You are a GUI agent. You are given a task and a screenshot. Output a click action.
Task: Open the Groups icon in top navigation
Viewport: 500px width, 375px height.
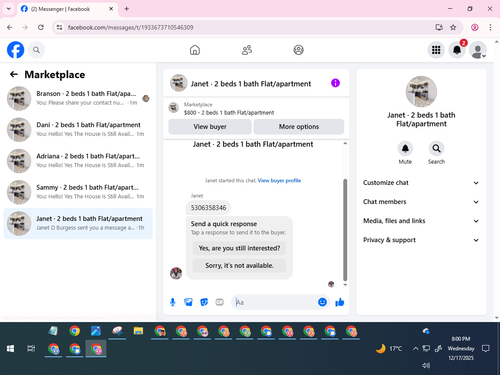point(298,50)
